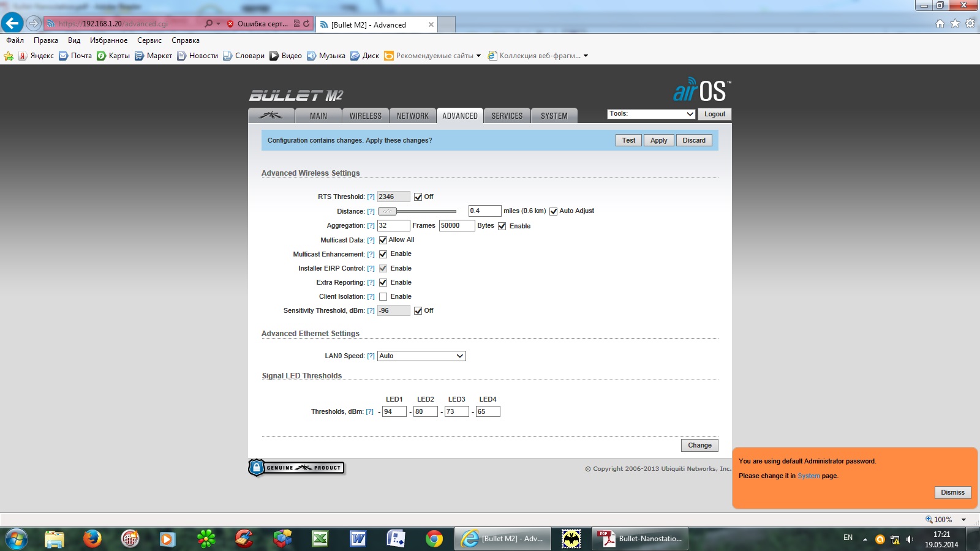Close the Bullet M2 Advanced tab

pyautogui.click(x=431, y=24)
